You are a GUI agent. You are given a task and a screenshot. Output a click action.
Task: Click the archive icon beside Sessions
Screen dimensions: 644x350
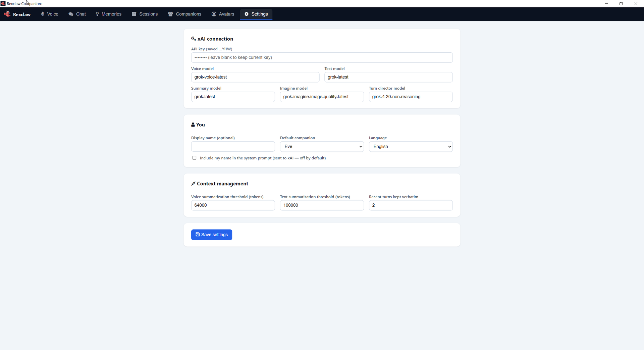pos(134,14)
